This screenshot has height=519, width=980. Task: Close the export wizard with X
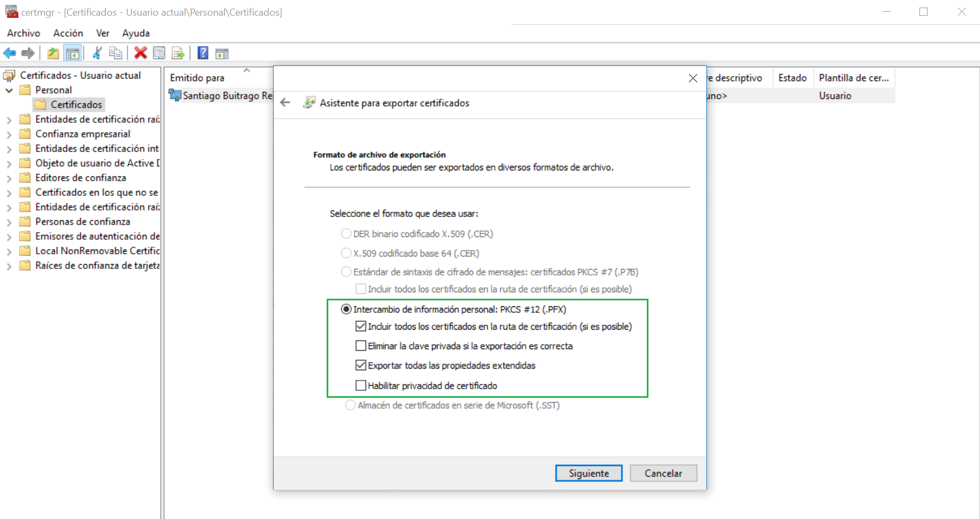[693, 78]
